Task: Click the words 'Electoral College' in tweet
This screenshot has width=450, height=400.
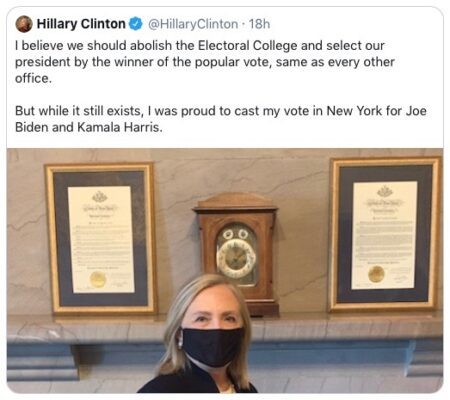Action: point(247,46)
